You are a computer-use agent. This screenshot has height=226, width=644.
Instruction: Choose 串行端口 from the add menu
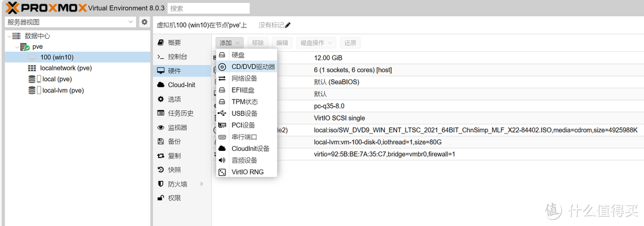(x=246, y=137)
